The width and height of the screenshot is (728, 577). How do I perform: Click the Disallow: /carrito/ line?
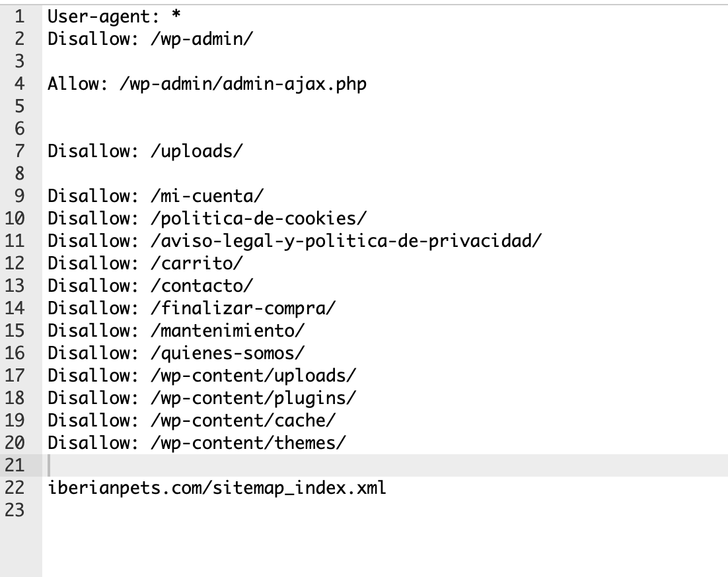[x=145, y=263]
